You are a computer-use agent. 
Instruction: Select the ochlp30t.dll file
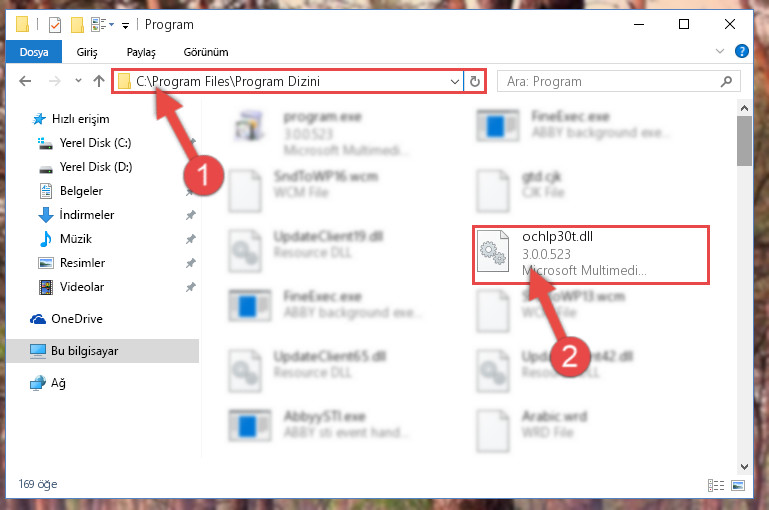click(590, 255)
